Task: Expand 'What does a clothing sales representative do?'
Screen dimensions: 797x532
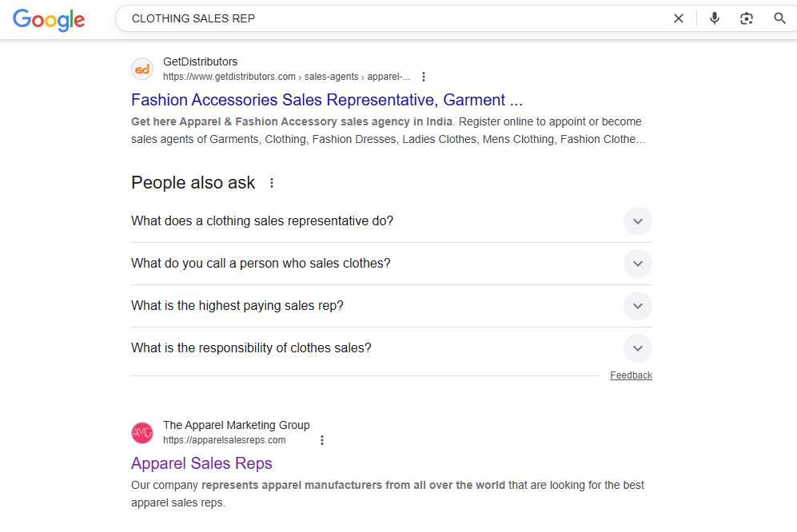Action: pyautogui.click(x=392, y=221)
